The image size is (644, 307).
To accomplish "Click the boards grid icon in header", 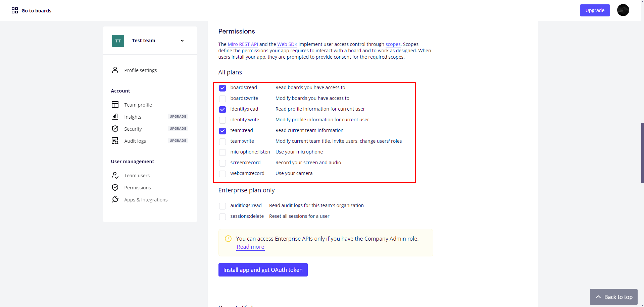I will tap(15, 10).
